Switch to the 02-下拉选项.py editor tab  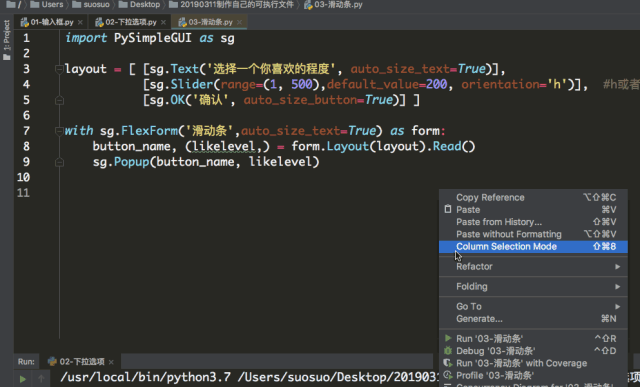pos(131,22)
